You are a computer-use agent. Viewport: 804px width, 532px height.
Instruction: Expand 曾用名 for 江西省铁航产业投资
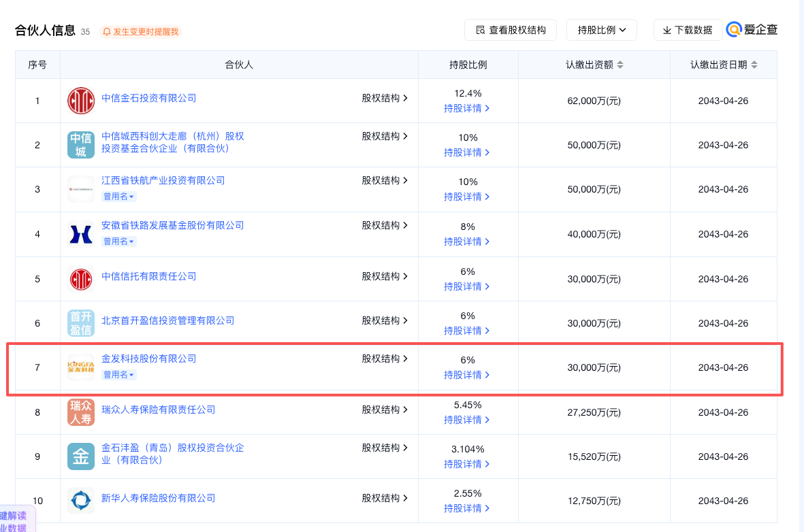[x=118, y=197]
